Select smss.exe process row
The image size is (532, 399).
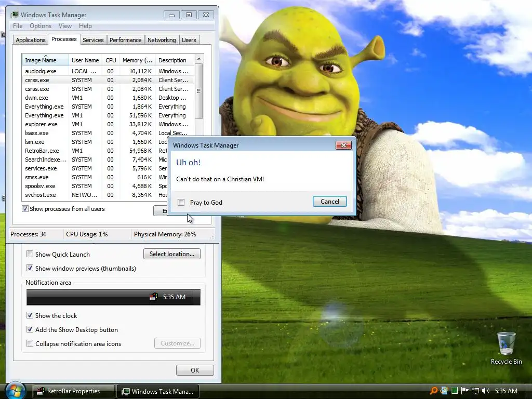[x=95, y=177]
